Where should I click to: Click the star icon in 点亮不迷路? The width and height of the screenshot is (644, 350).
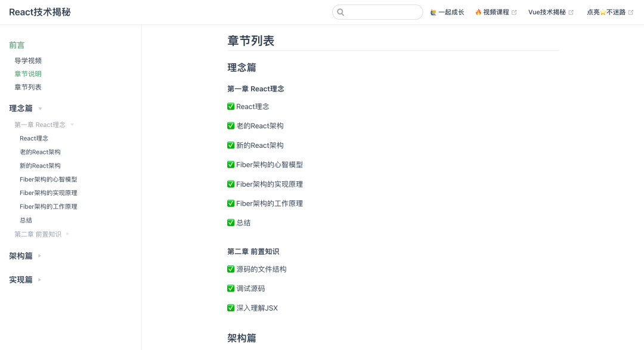603,13
